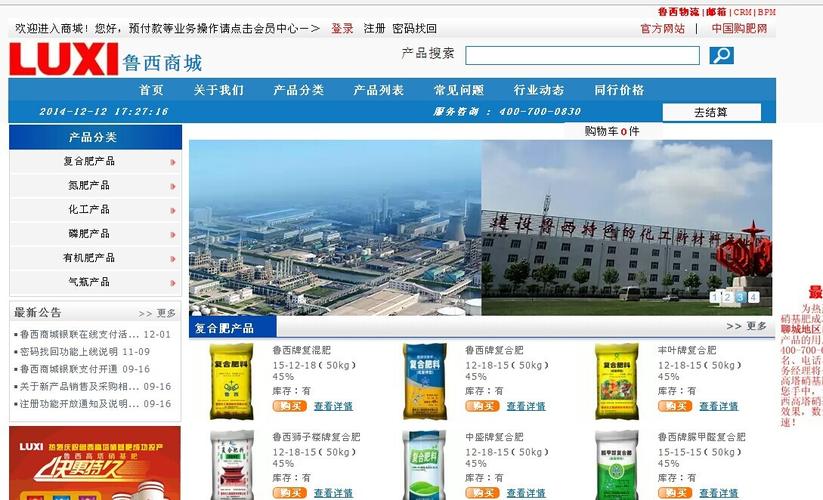
Task: Switch banner to slide 2
Action: (727, 297)
